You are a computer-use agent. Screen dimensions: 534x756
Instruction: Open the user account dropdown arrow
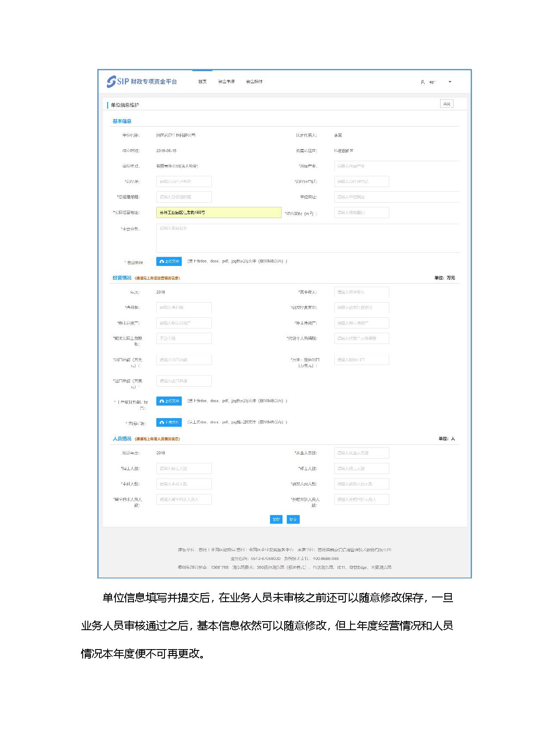(450, 82)
